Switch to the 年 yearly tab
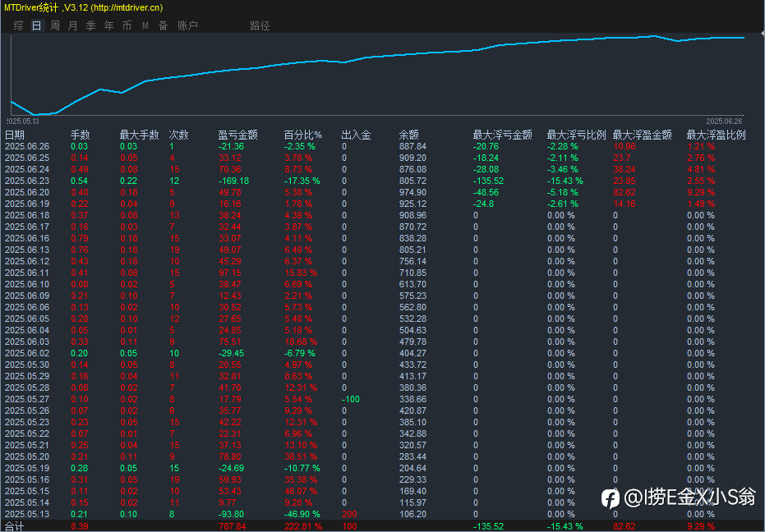This screenshot has width=765, height=532. pyautogui.click(x=108, y=25)
